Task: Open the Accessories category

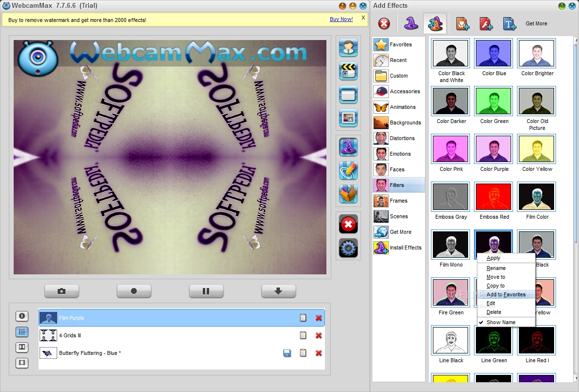Action: tap(399, 91)
